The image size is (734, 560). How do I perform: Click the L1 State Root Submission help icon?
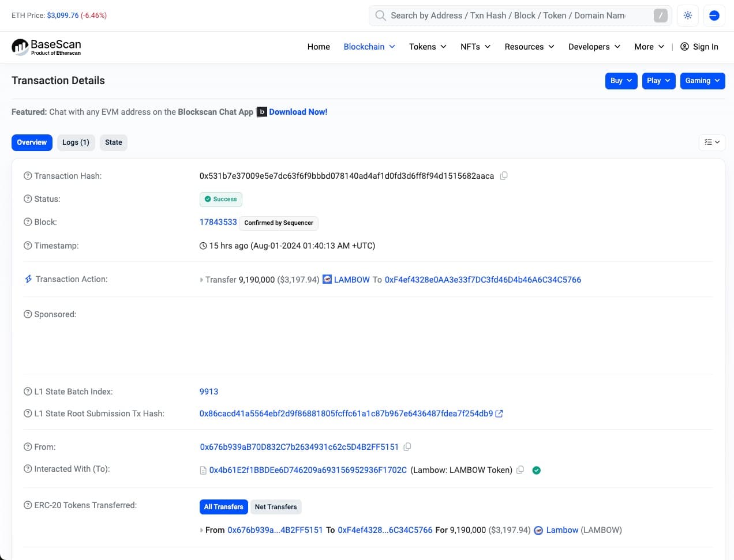(28, 414)
